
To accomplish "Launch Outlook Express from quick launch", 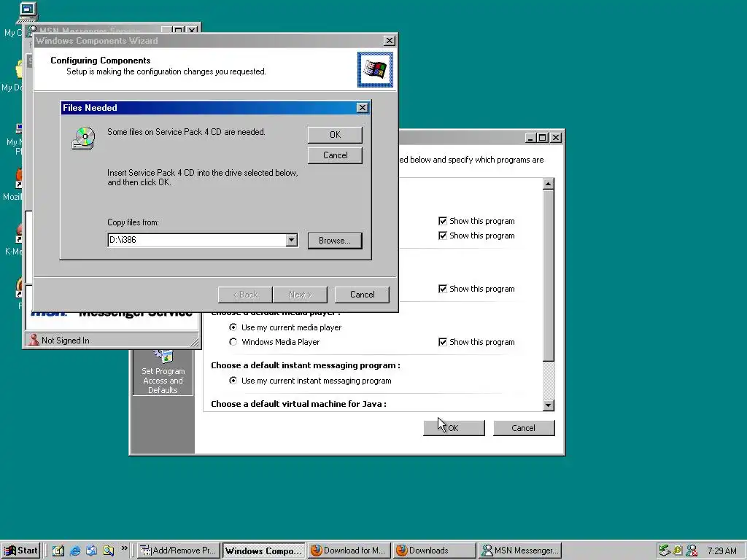I will pyautogui.click(x=91, y=551).
